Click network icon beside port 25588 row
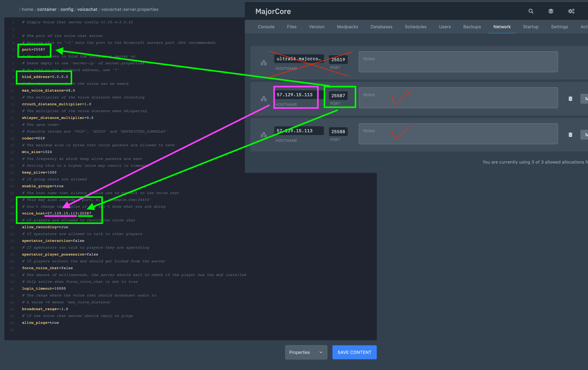This screenshot has width=588, height=370. coord(264,135)
